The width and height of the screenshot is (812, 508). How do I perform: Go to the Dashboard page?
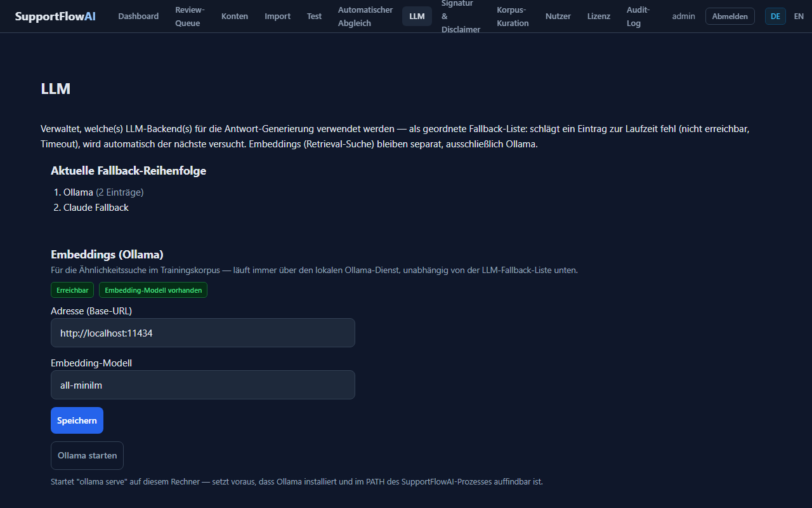(x=138, y=16)
